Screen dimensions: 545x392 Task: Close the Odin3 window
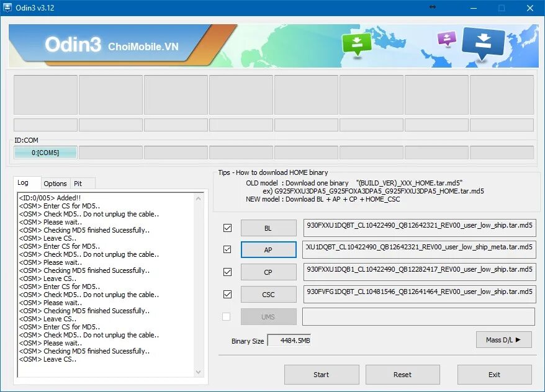click(x=530, y=7)
